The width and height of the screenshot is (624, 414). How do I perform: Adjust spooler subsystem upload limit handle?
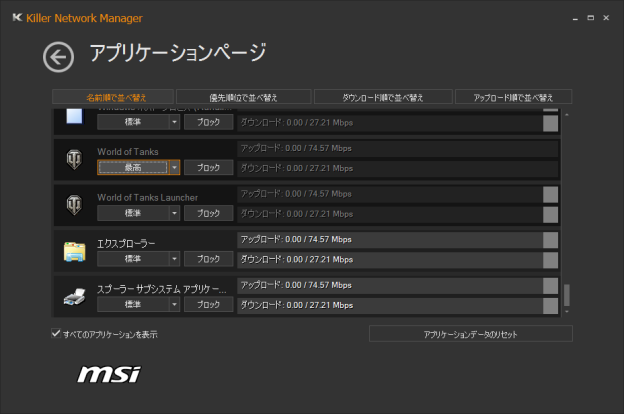point(550,286)
